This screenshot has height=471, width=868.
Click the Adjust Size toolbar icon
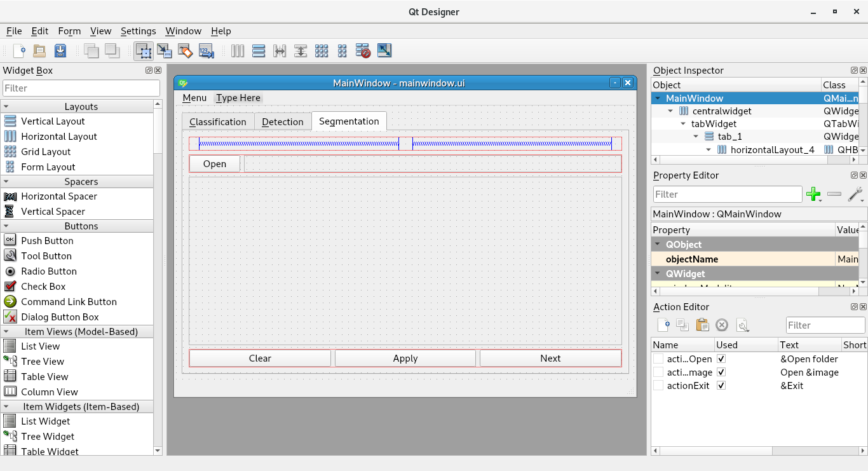tap(384, 51)
